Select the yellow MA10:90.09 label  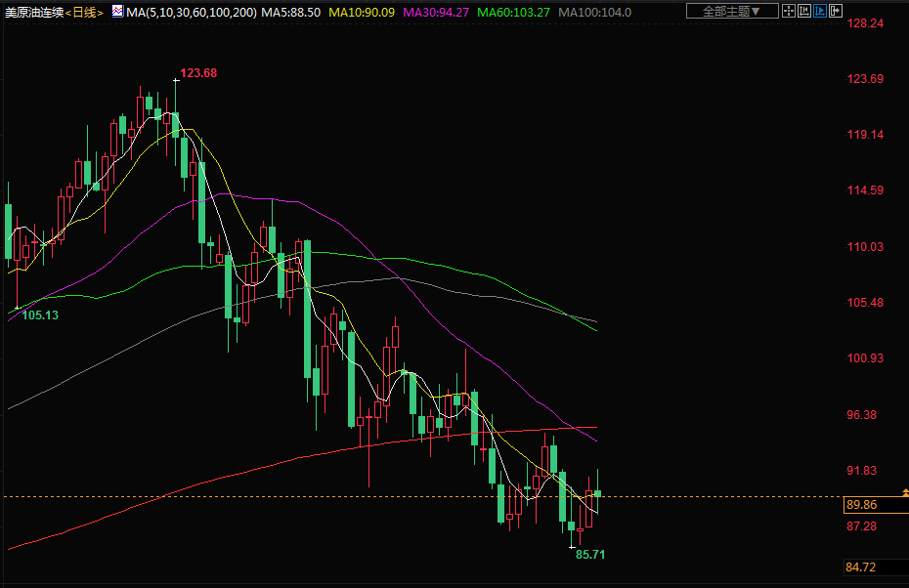362,13
